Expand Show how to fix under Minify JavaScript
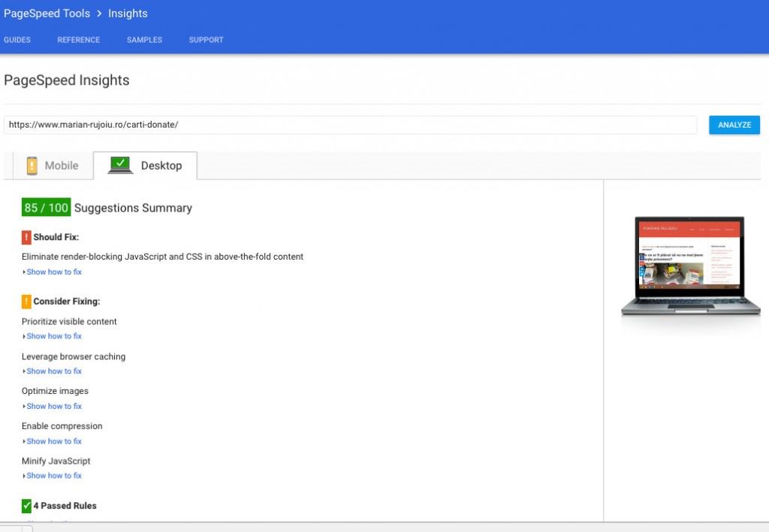Screen dimensions: 769x532 click(53, 475)
